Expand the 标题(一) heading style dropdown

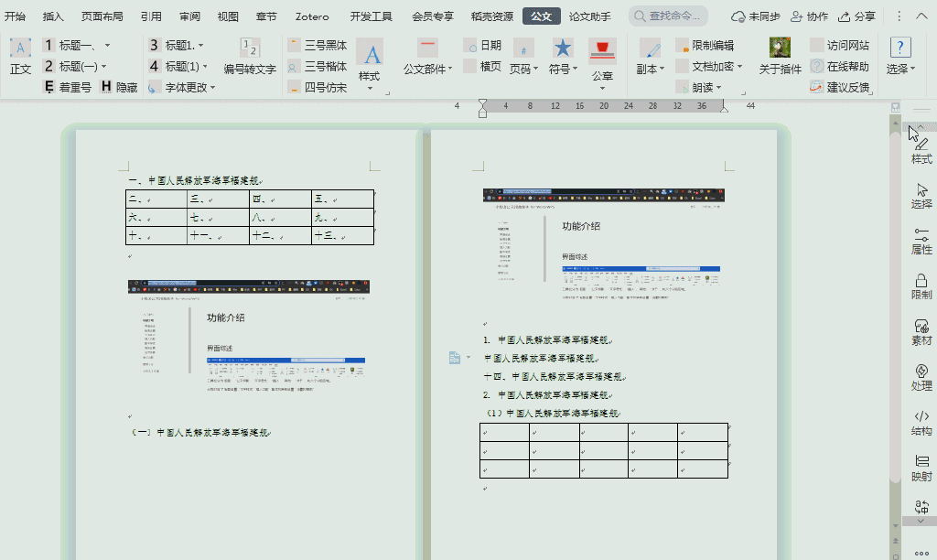(103, 66)
